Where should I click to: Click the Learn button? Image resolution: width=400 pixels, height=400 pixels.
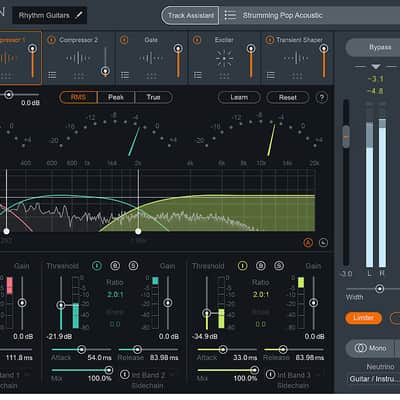pyautogui.click(x=239, y=97)
